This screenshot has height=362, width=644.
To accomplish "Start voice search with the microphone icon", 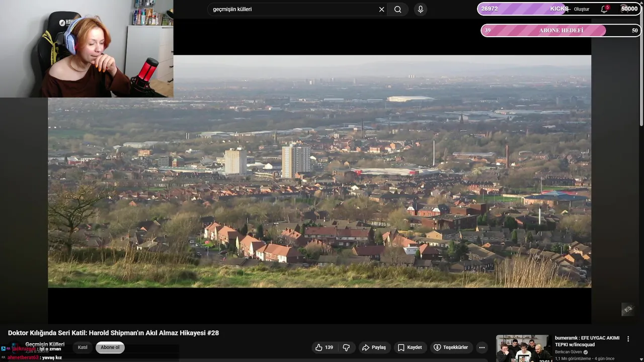I will tap(421, 9).
